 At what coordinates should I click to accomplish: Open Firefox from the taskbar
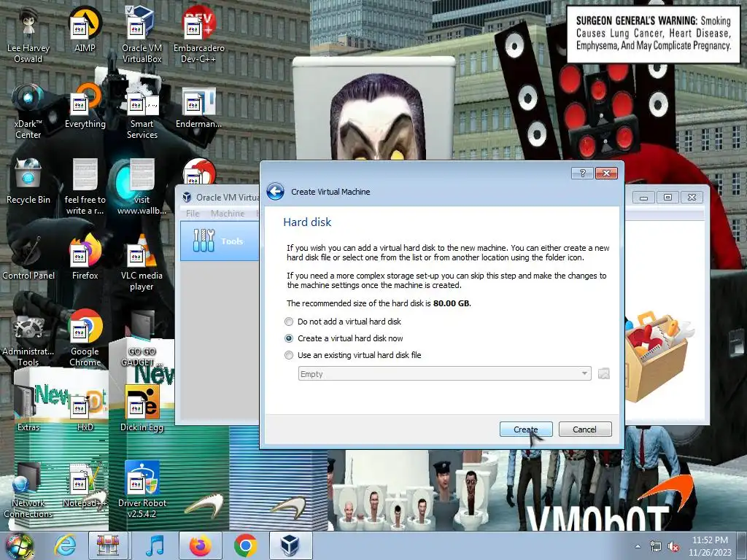(200, 546)
